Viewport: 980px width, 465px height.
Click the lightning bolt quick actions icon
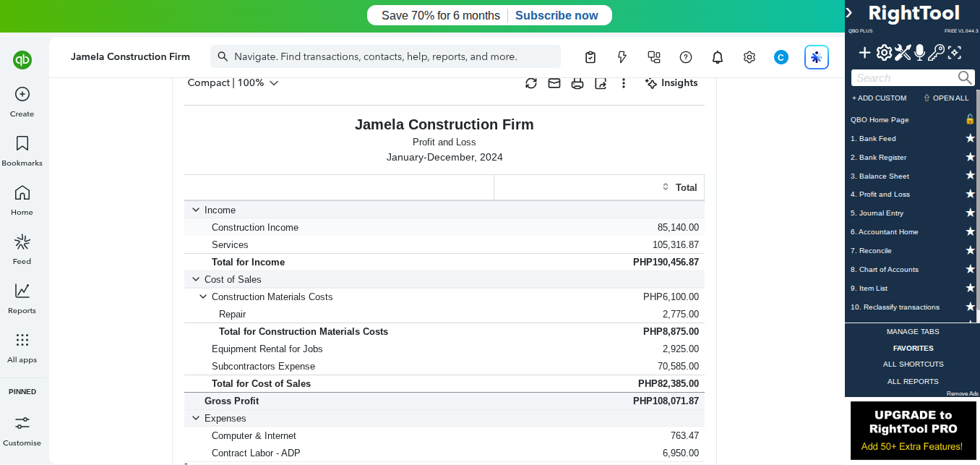(622, 57)
